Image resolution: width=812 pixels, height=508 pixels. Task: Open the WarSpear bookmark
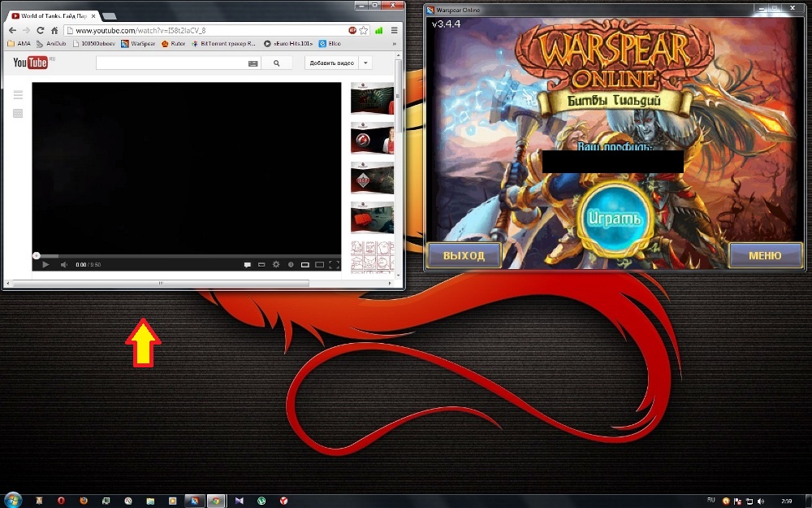coord(138,44)
